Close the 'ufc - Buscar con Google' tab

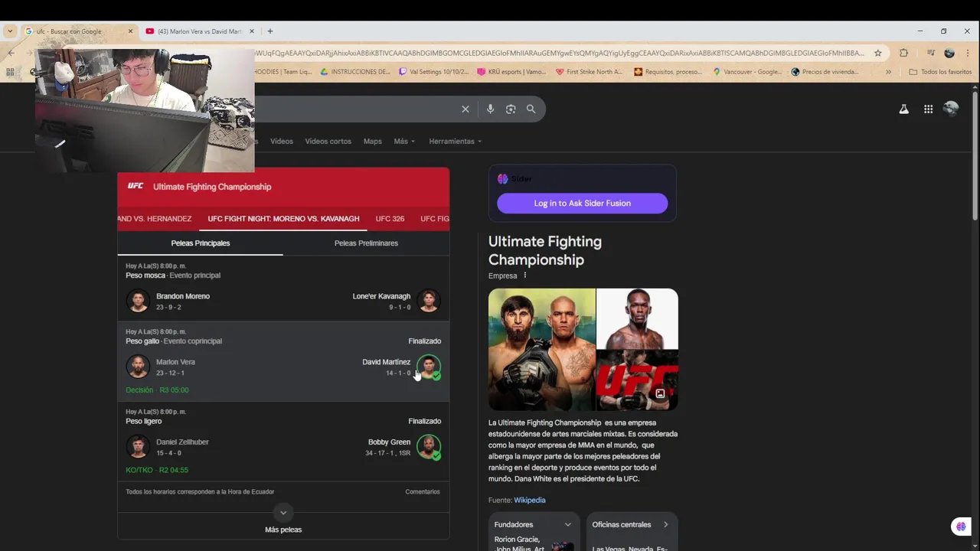point(130,31)
